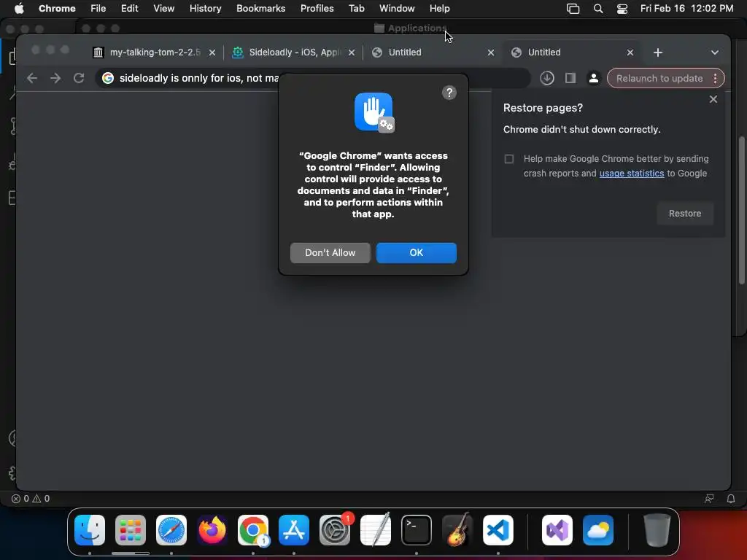Click Relaunch to update button

coord(659,78)
